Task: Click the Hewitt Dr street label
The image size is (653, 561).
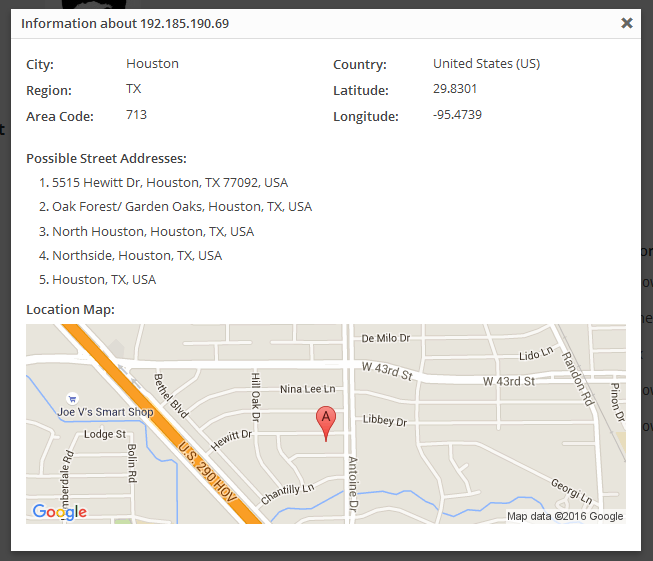Action: [x=231, y=440]
